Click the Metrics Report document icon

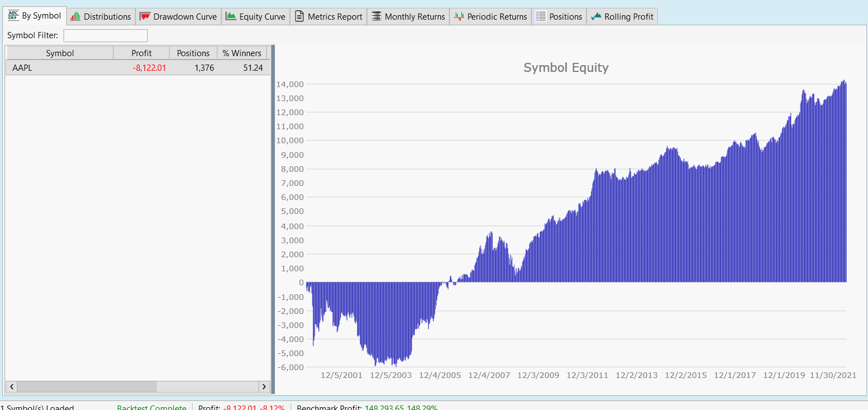tap(299, 17)
